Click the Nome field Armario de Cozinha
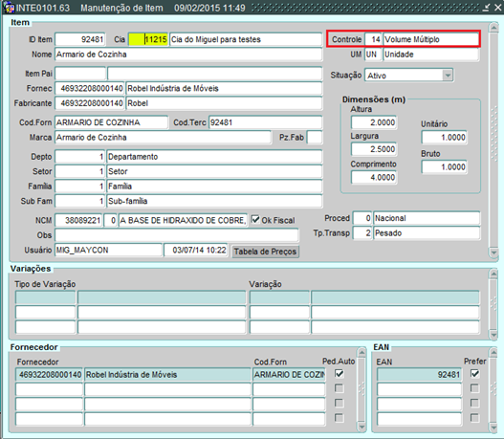Image resolution: width=504 pixels, height=439 pixels. 188,55
